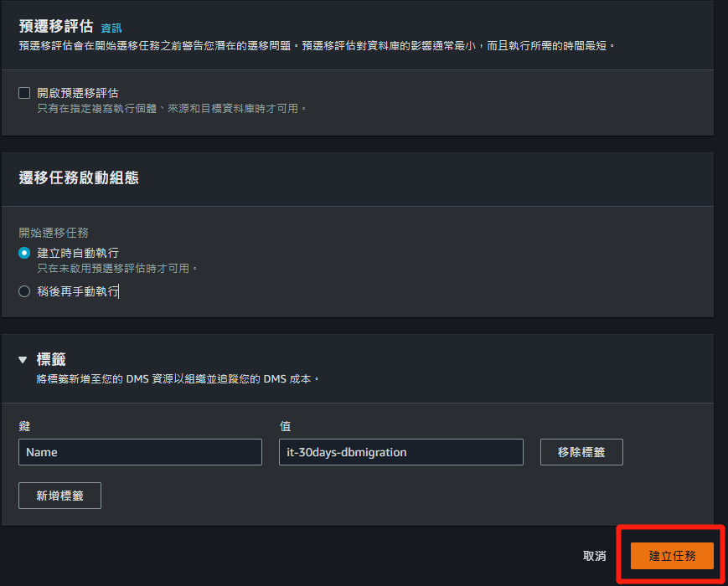Screen dimensions: 728x586
Task: Submit with the orange 建立任務 button
Action: [672, 556]
